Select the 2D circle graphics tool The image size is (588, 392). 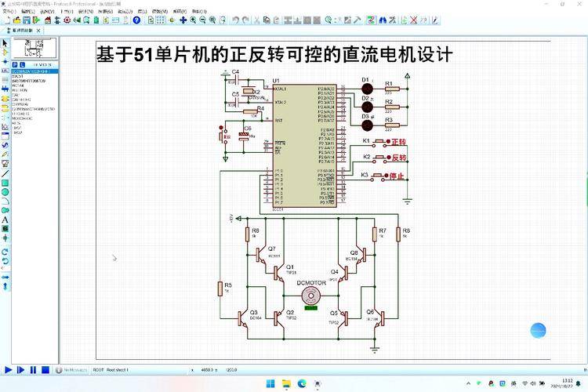pyautogui.click(x=5, y=192)
